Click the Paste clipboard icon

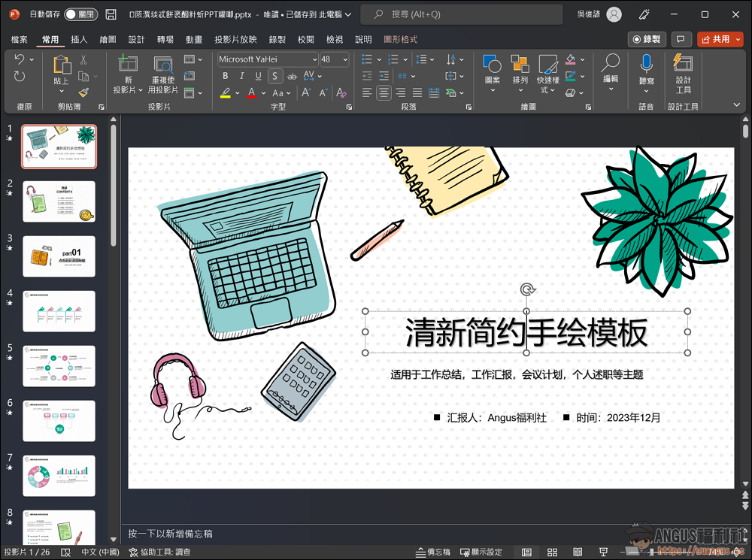coord(62,65)
